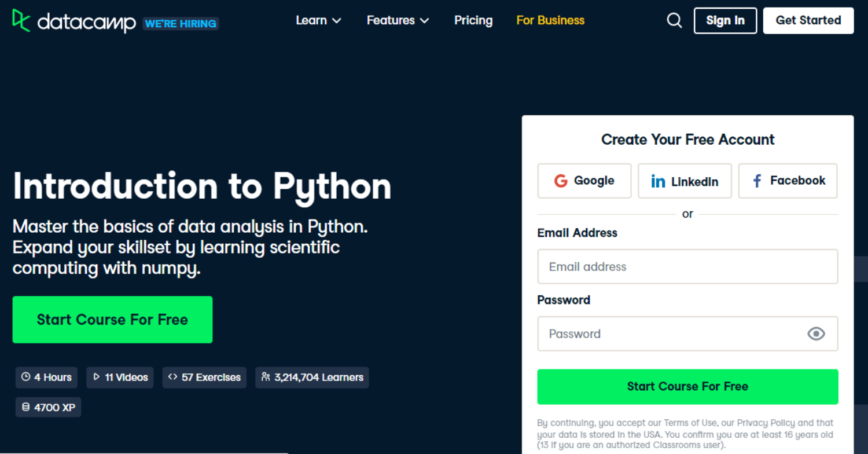Click the 11 Videos play badge
Viewport: 868px width, 454px height.
pos(120,378)
